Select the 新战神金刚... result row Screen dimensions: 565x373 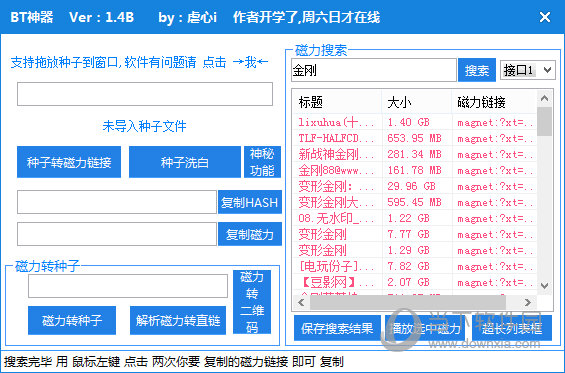(414, 154)
